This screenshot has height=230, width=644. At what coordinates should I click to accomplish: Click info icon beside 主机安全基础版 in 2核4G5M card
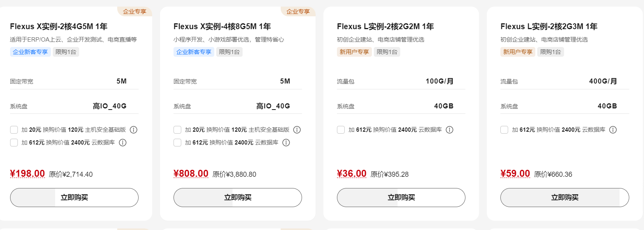134,130
